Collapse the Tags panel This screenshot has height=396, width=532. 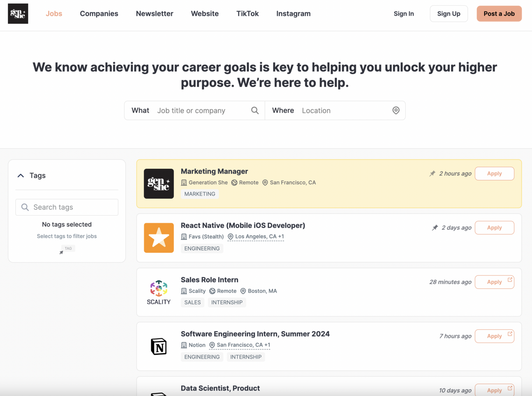point(21,175)
